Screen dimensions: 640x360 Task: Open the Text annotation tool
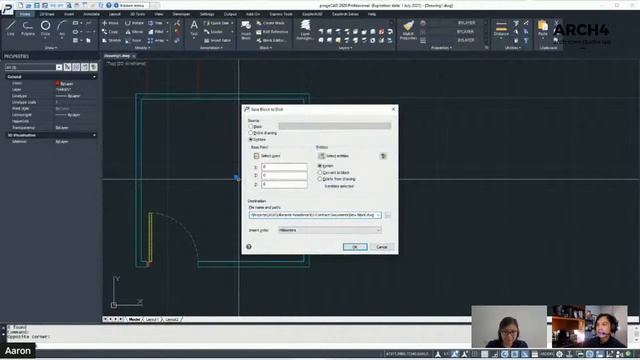tap(194, 28)
